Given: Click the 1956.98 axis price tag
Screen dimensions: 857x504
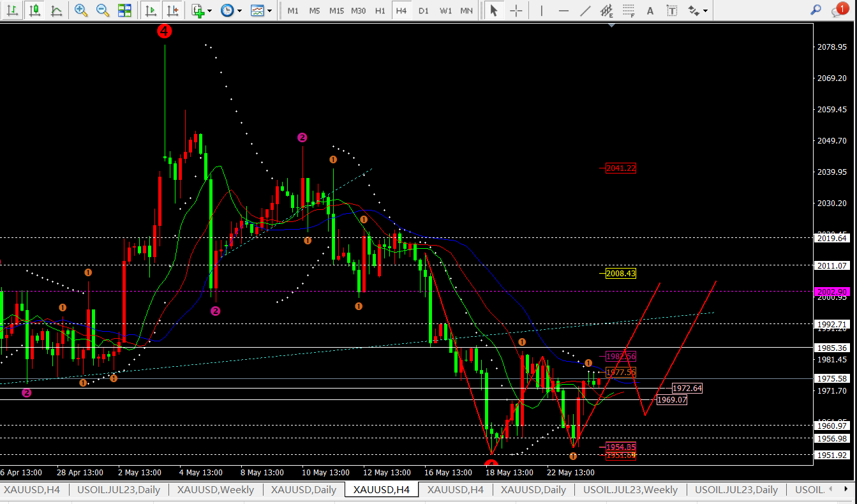Looking at the screenshot, I should click(x=831, y=438).
